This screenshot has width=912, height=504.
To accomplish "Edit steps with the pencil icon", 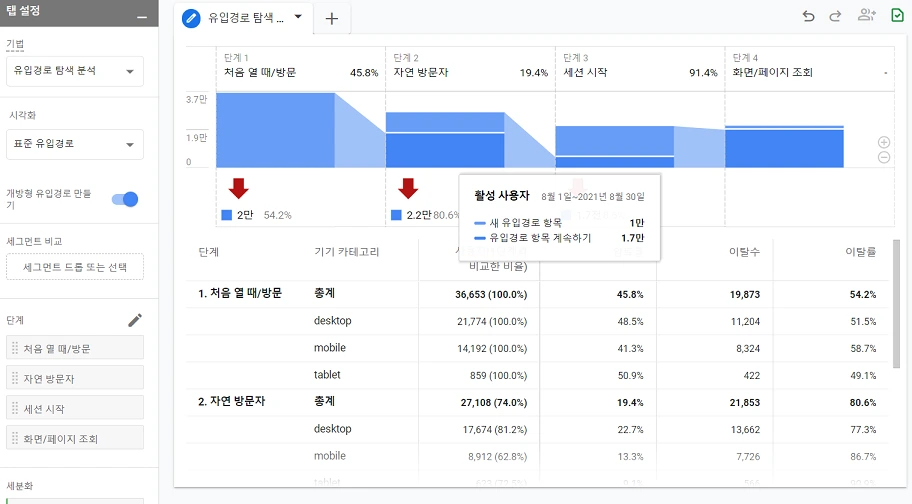I will click(134, 320).
